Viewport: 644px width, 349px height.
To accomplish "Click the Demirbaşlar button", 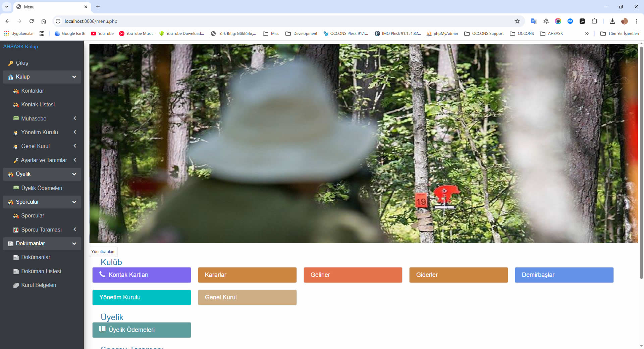I will coord(564,275).
